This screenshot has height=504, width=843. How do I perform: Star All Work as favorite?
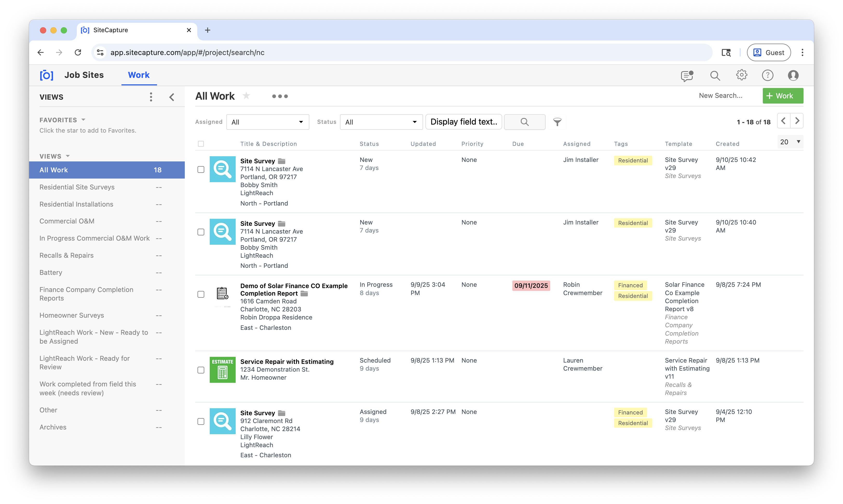point(247,96)
